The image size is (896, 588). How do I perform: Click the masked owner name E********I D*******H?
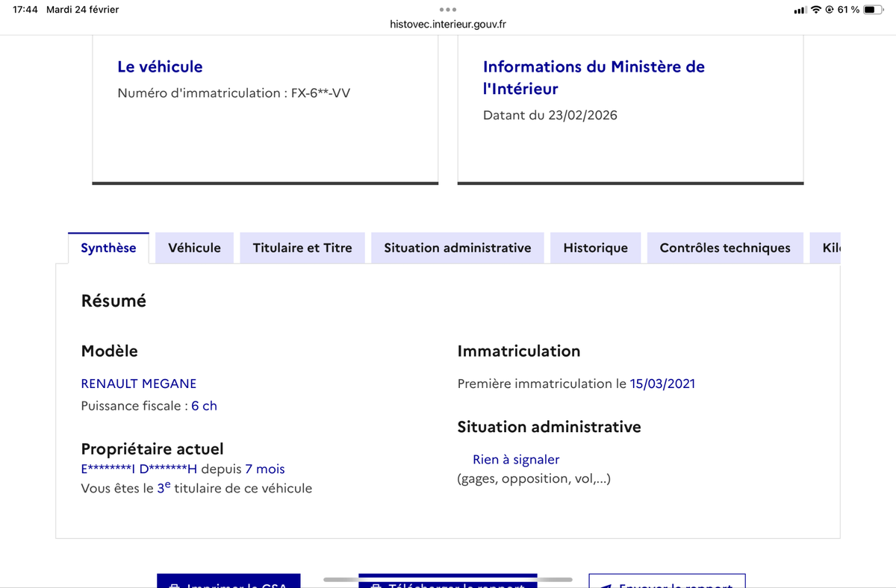pyautogui.click(x=139, y=469)
